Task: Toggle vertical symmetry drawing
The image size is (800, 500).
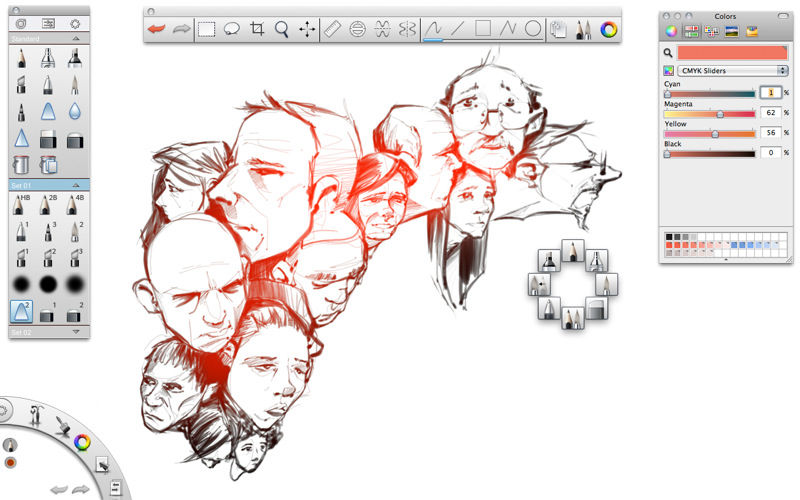Action: pos(407,29)
